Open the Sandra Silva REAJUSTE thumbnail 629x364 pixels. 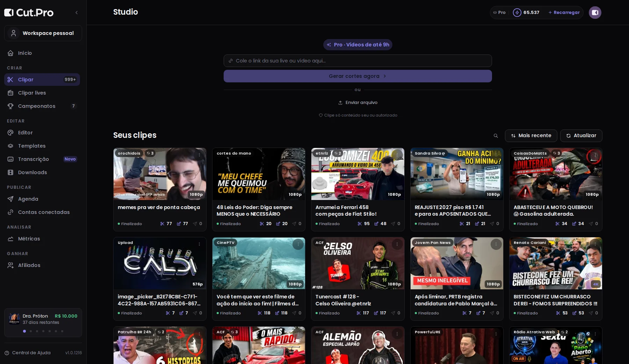457,174
